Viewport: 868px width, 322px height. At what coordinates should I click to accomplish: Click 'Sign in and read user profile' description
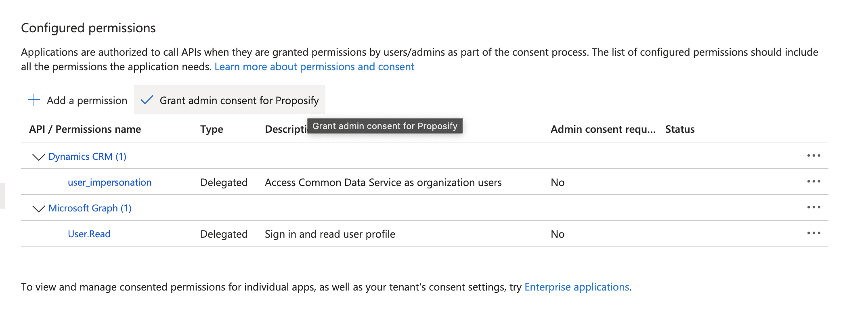click(330, 234)
